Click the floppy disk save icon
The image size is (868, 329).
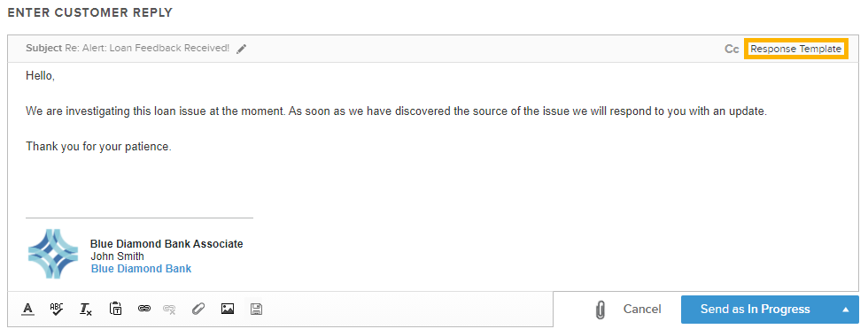pos(256,309)
